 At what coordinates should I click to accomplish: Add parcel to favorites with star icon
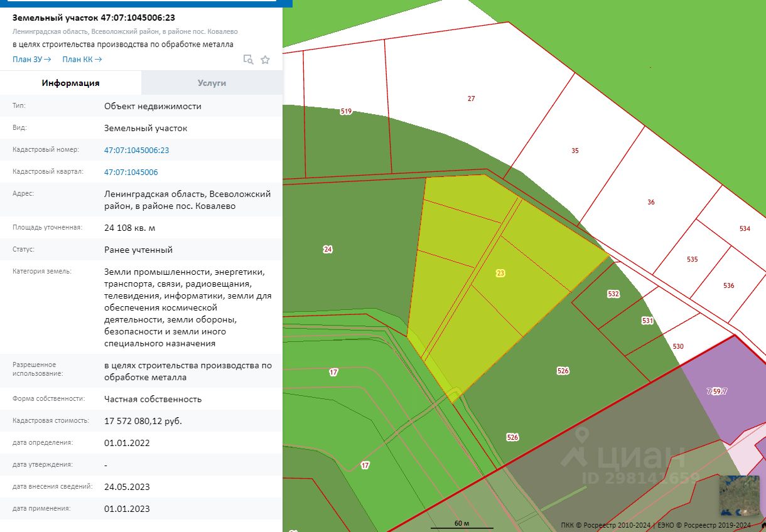pyautogui.click(x=265, y=60)
